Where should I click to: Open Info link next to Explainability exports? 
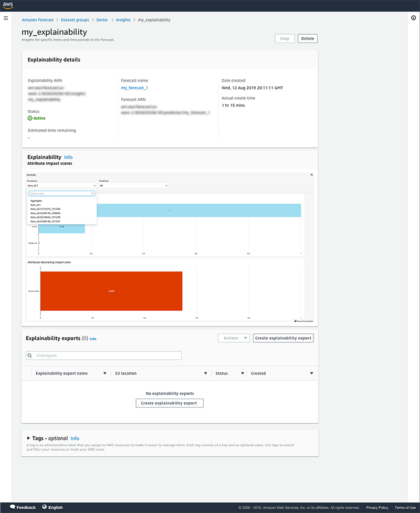[x=93, y=339]
